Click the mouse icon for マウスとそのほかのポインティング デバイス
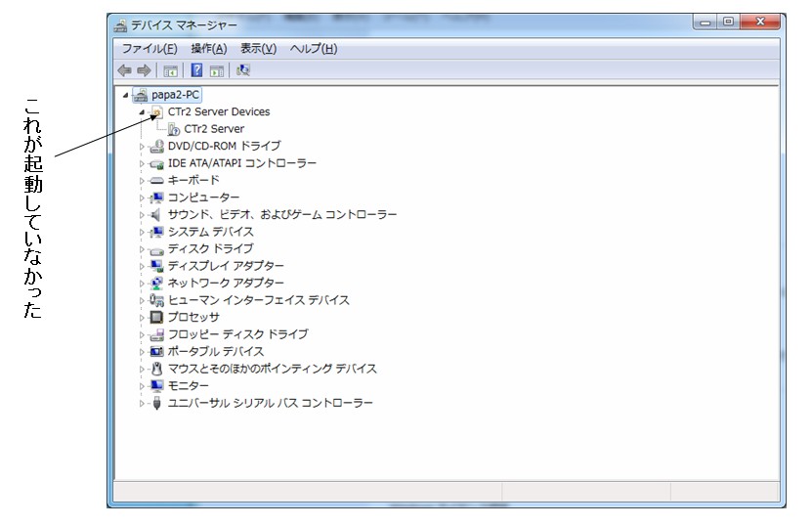Image resolution: width=812 pixels, height=526 pixels. (156, 369)
